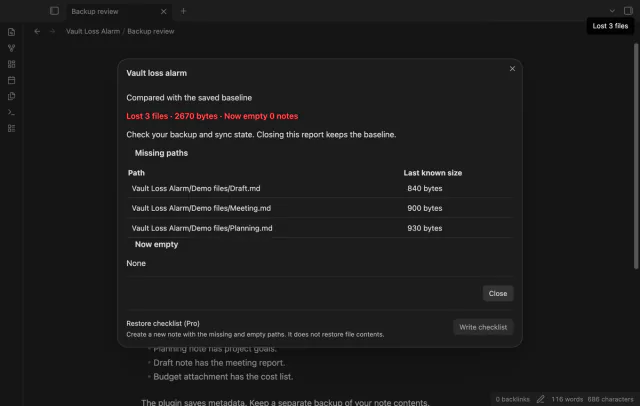Click the Now empty heading

156,244
